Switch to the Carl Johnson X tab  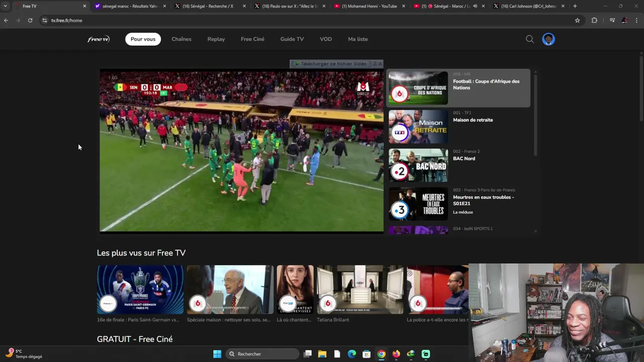tap(528, 6)
